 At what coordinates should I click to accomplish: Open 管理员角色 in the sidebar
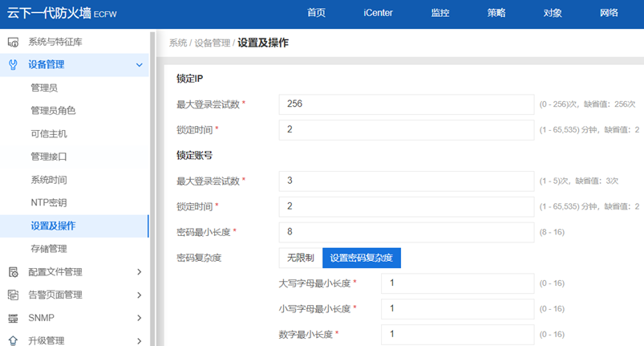[53, 111]
